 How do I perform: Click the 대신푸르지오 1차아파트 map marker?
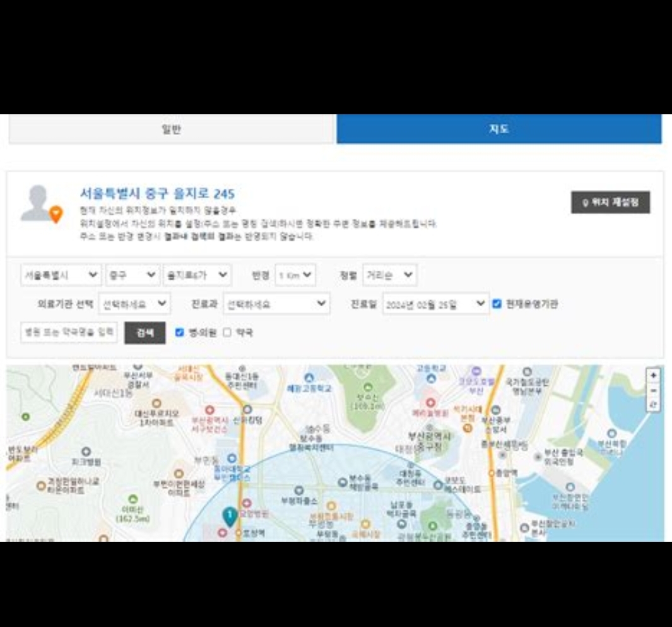157,403
